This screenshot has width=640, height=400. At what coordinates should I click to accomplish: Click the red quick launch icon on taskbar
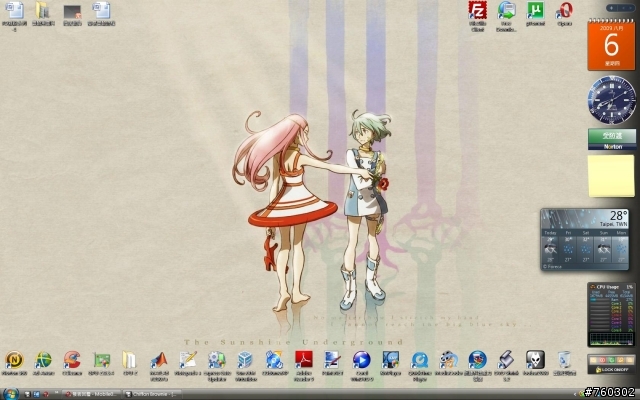point(46,394)
